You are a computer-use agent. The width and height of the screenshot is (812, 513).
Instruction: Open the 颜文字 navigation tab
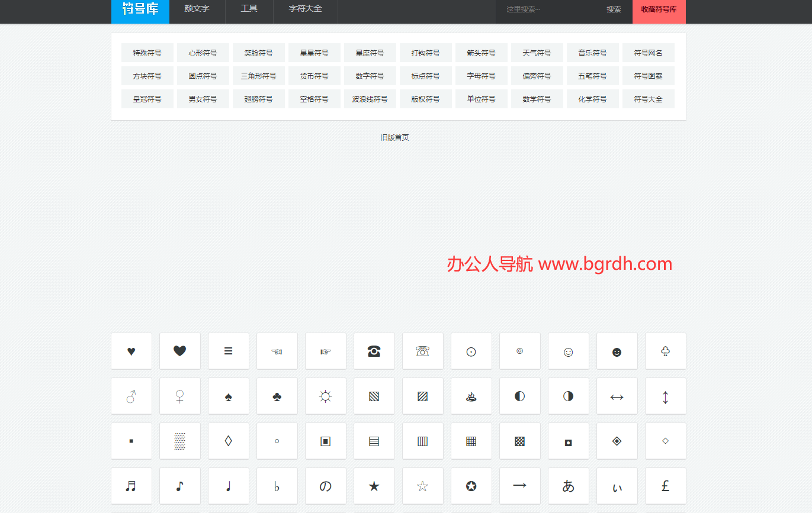[197, 9]
